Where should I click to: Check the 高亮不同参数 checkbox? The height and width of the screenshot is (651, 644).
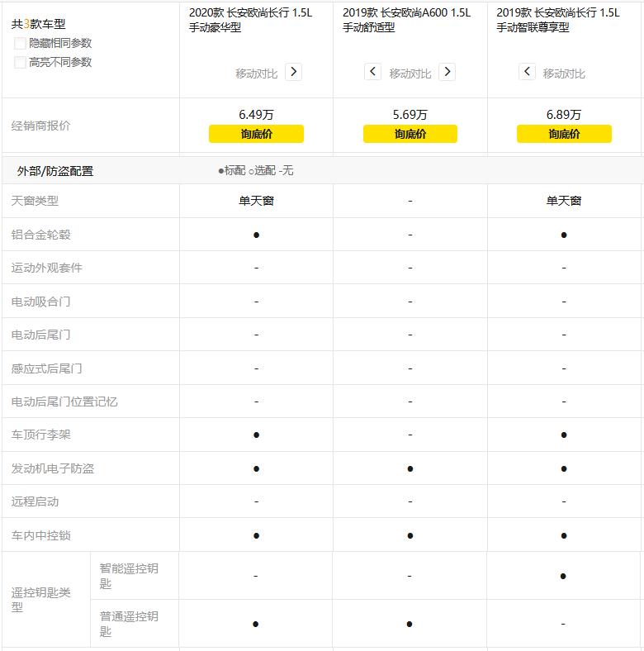pyautogui.click(x=20, y=62)
